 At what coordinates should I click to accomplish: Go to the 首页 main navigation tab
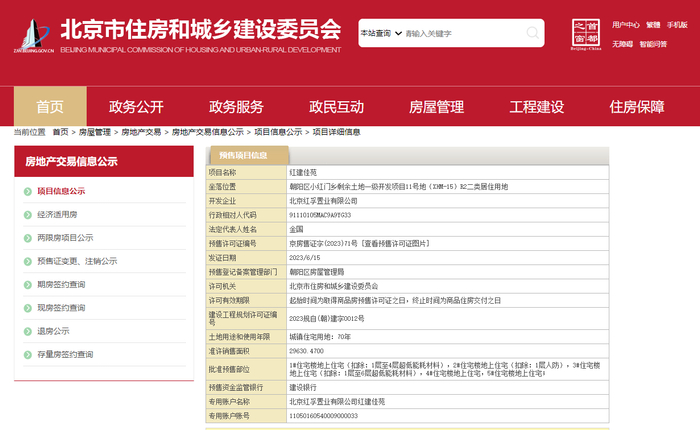pyautogui.click(x=50, y=107)
